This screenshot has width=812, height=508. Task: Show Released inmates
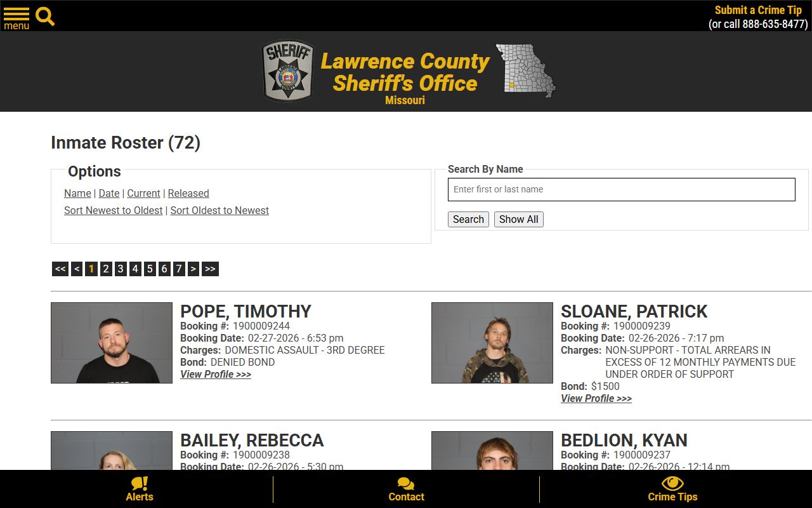tap(188, 193)
